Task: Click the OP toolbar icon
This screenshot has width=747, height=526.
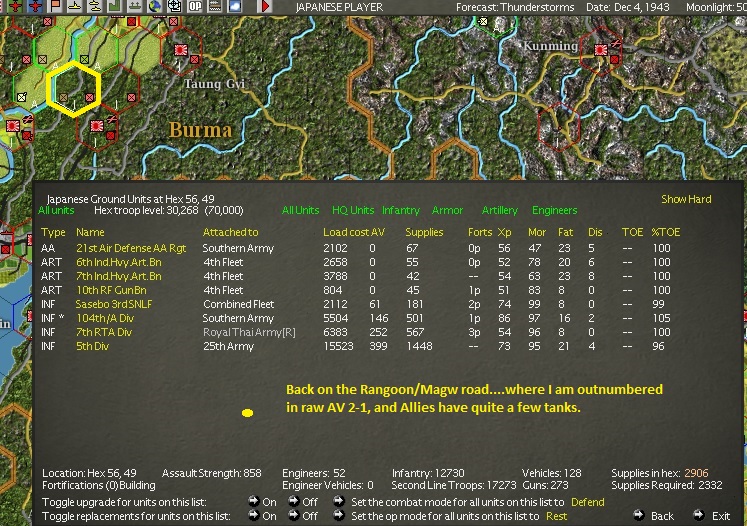Action: pos(195,6)
